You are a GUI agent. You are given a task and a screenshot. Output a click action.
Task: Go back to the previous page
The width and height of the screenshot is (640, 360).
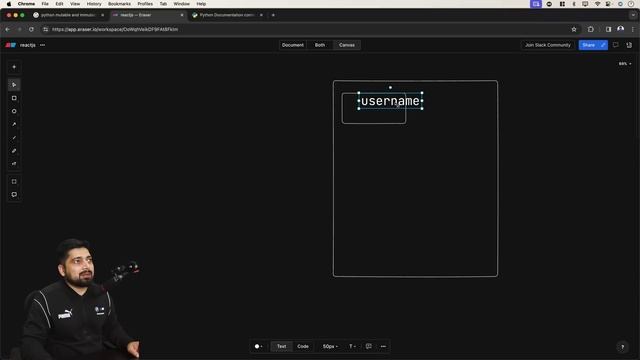[7, 29]
